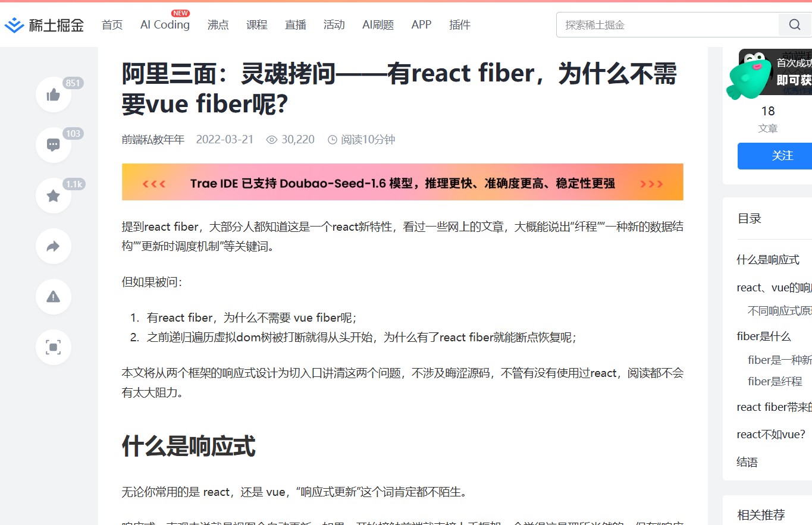The width and height of the screenshot is (812, 525).
Task: Click the 相关推荐 panel title
Action: (x=761, y=515)
